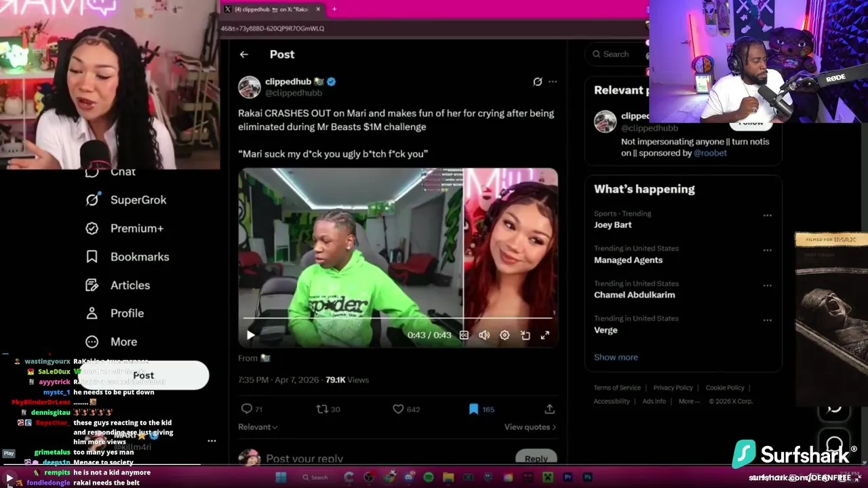Open Cookie Policy link
Viewport: 868px width, 488px height.
(725, 388)
